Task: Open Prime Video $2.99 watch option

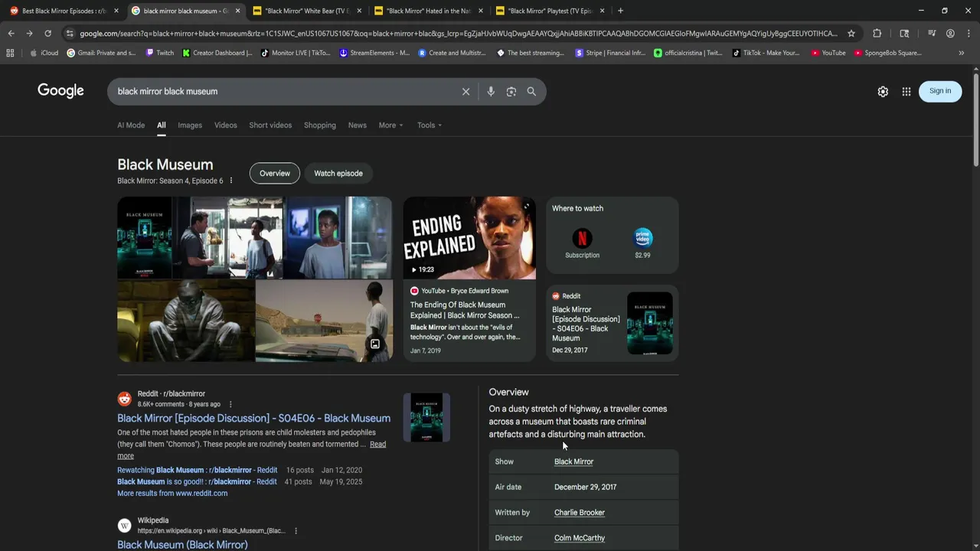Action: point(642,243)
